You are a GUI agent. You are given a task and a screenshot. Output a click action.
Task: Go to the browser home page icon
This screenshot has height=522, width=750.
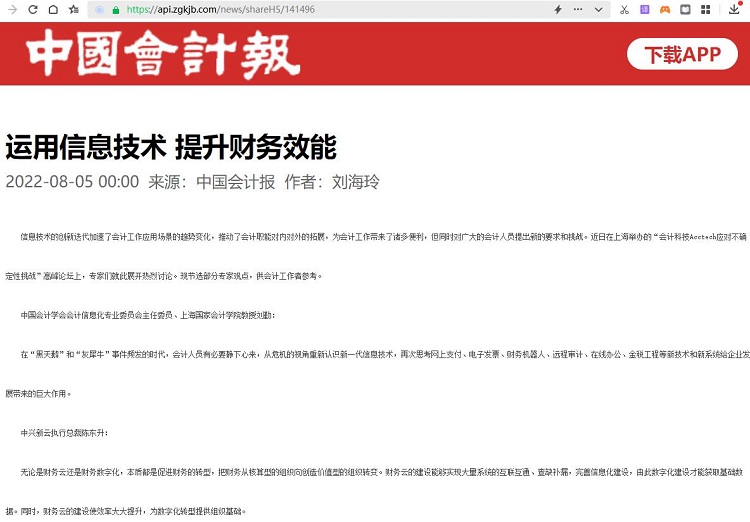pyautogui.click(x=52, y=9)
